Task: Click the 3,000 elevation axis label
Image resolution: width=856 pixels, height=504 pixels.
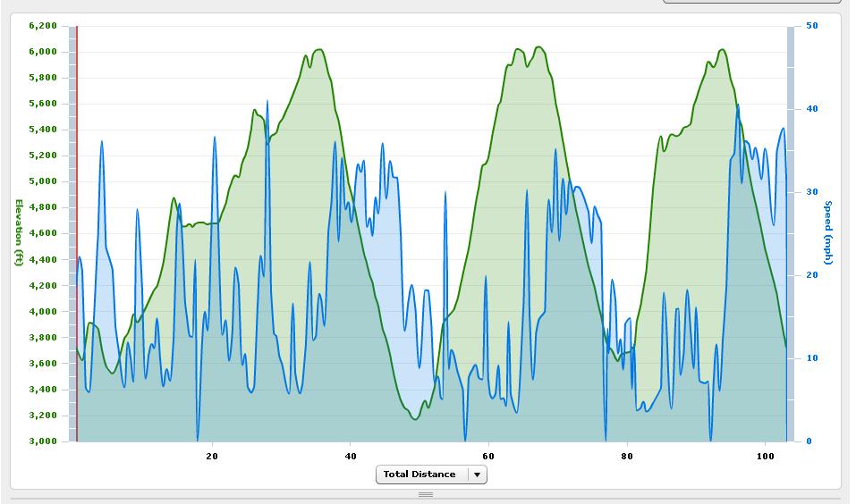Action: coord(42,441)
